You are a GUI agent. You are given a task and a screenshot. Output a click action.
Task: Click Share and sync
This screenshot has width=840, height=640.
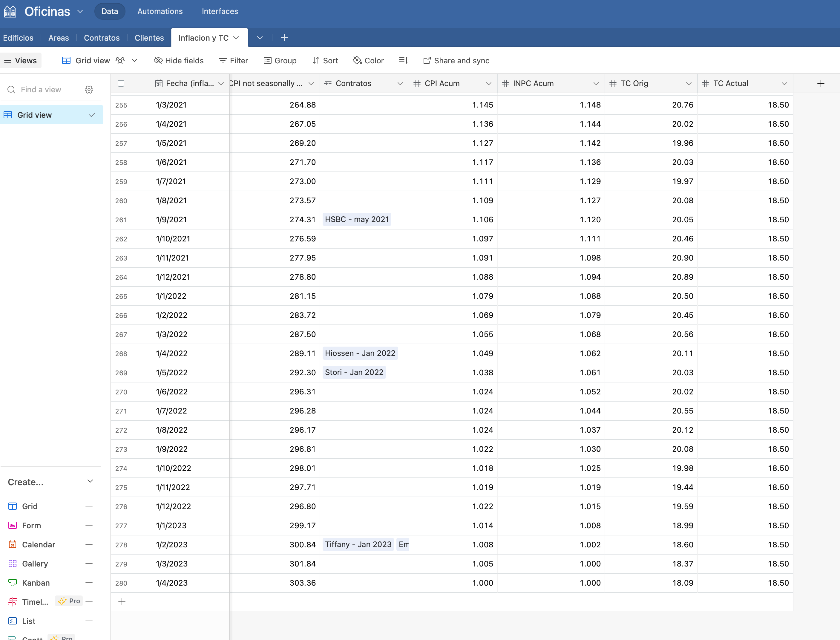coord(456,61)
